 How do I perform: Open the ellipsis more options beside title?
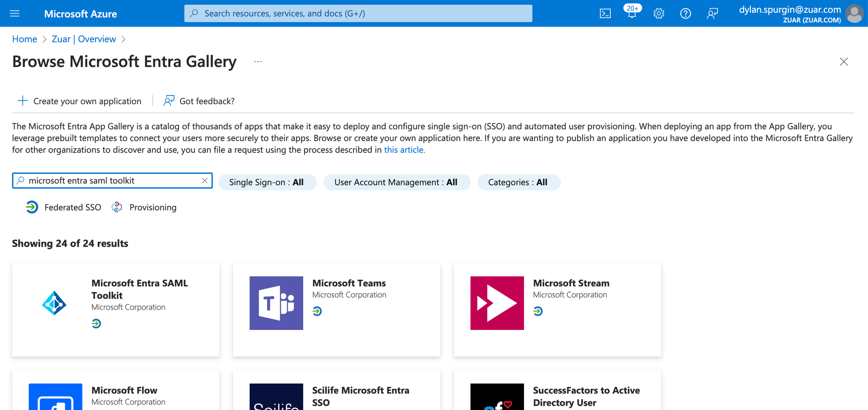(258, 62)
